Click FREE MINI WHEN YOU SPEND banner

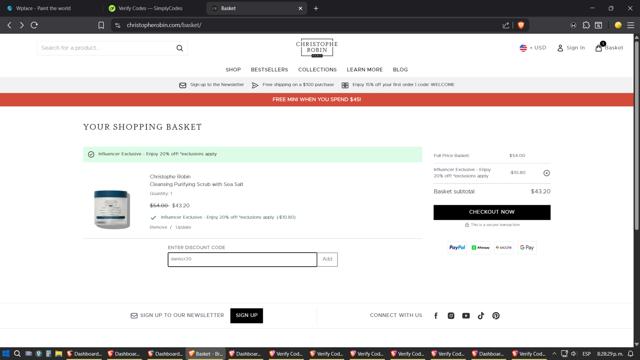point(317,100)
